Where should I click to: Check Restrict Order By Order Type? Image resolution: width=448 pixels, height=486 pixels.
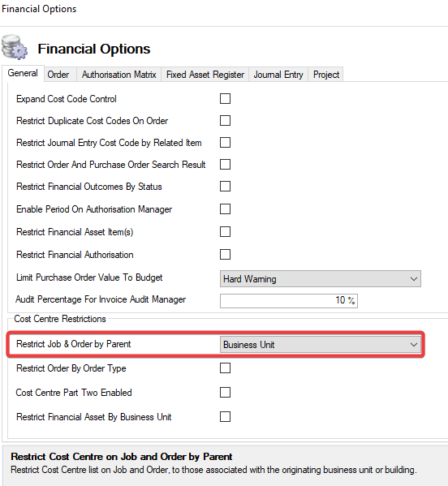225,368
